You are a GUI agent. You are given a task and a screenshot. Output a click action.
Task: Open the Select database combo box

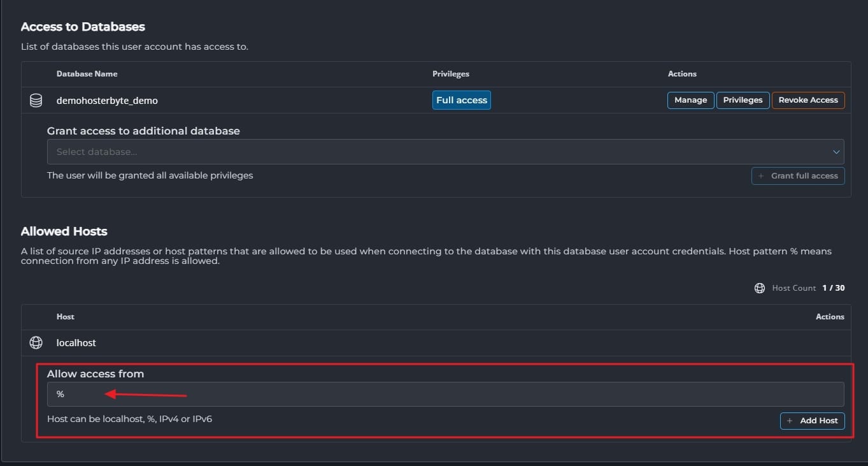(x=439, y=152)
